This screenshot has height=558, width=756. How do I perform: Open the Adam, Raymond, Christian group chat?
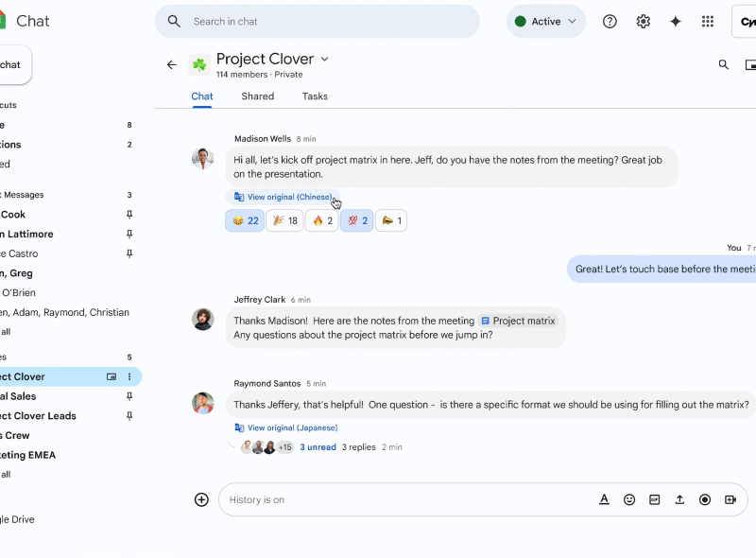click(x=66, y=312)
